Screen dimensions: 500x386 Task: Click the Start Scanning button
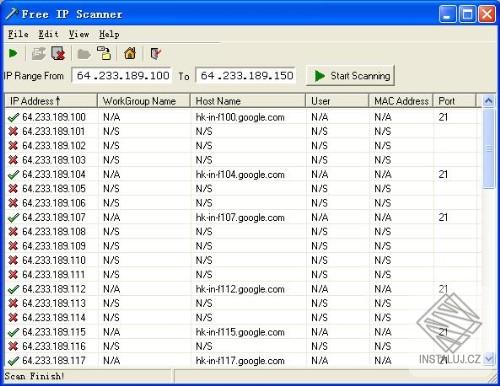[351, 76]
